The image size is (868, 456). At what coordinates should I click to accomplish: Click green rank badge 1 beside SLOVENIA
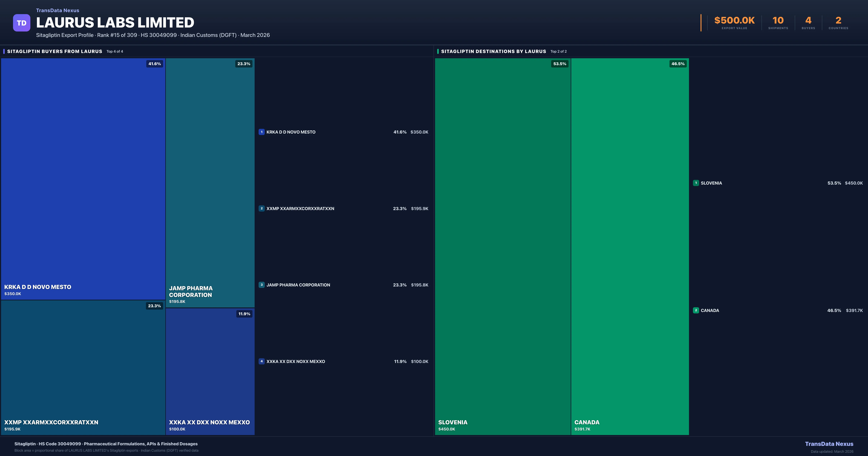696,183
